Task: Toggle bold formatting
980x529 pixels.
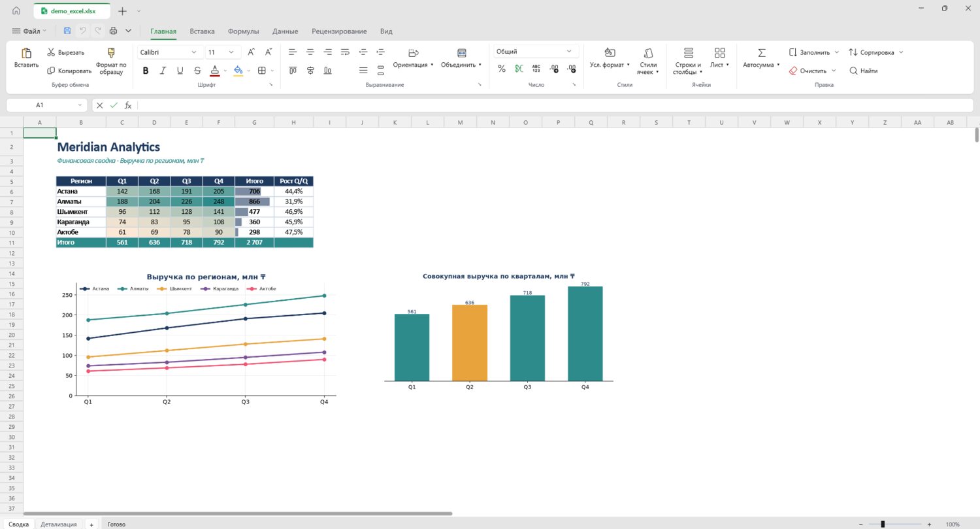Action: coord(146,71)
